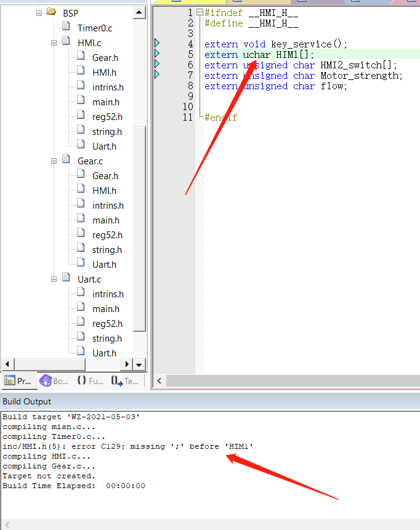Click the Uart.h file icon under Gear.c
This screenshot has height=530, width=420.
[81, 262]
